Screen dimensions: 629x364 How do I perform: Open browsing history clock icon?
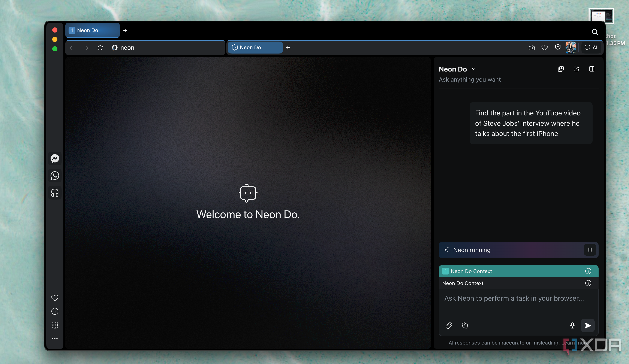pyautogui.click(x=55, y=311)
